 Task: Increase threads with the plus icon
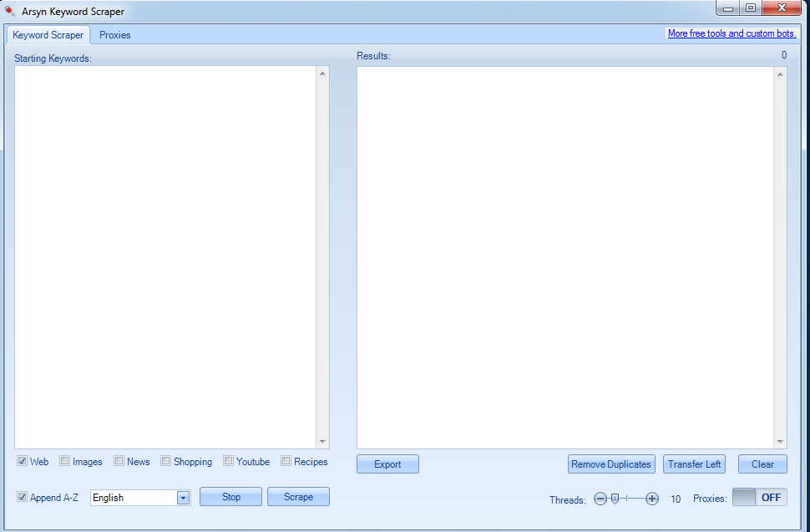click(652, 499)
